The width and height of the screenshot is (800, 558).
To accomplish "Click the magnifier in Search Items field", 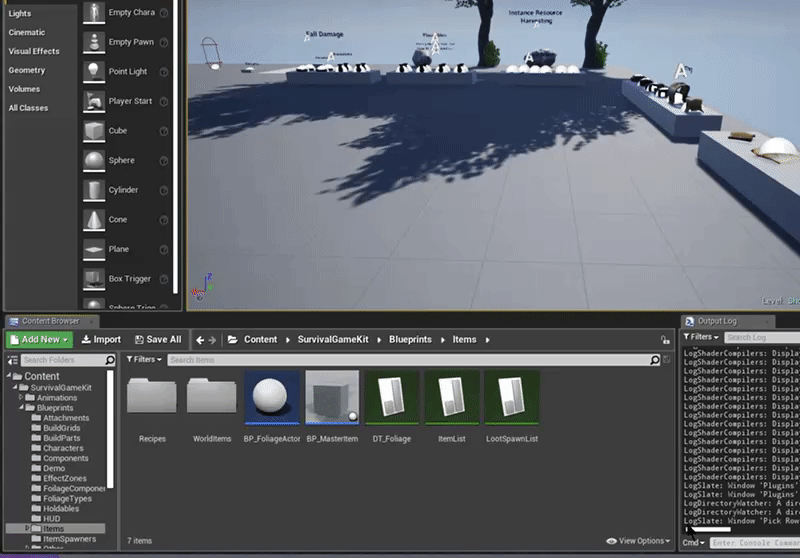I will 655,360.
